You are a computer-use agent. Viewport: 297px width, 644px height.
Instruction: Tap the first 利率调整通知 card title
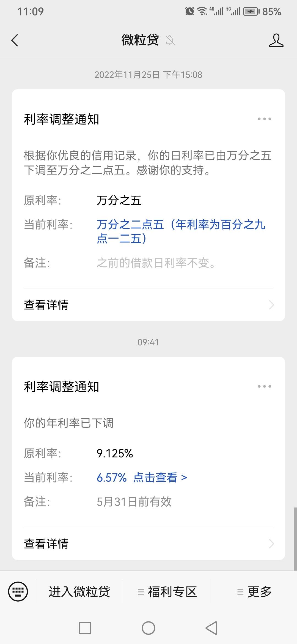pyautogui.click(x=61, y=119)
